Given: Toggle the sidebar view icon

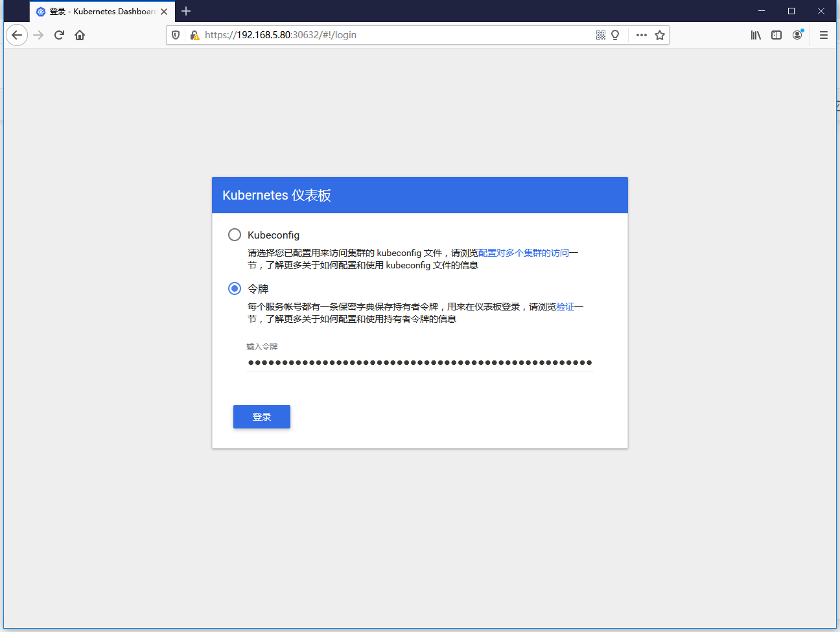Looking at the screenshot, I should [776, 35].
